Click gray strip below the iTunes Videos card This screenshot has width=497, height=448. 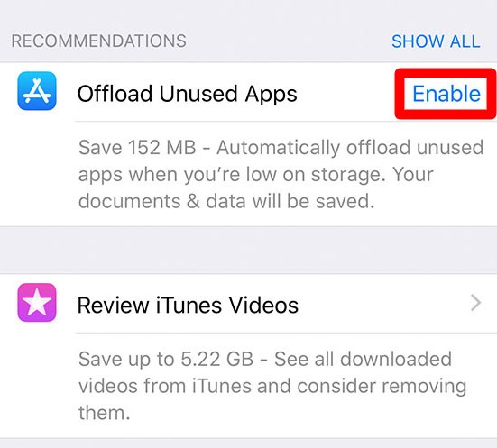click(x=249, y=443)
